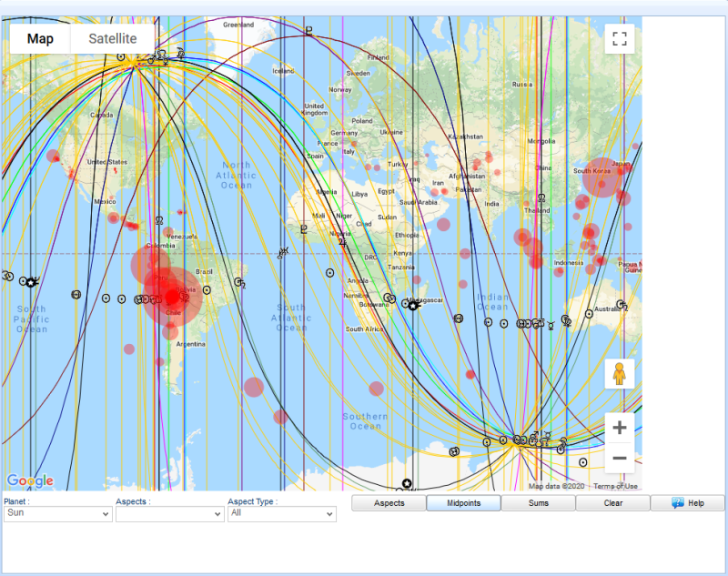Click the zoom in plus button

click(x=620, y=428)
